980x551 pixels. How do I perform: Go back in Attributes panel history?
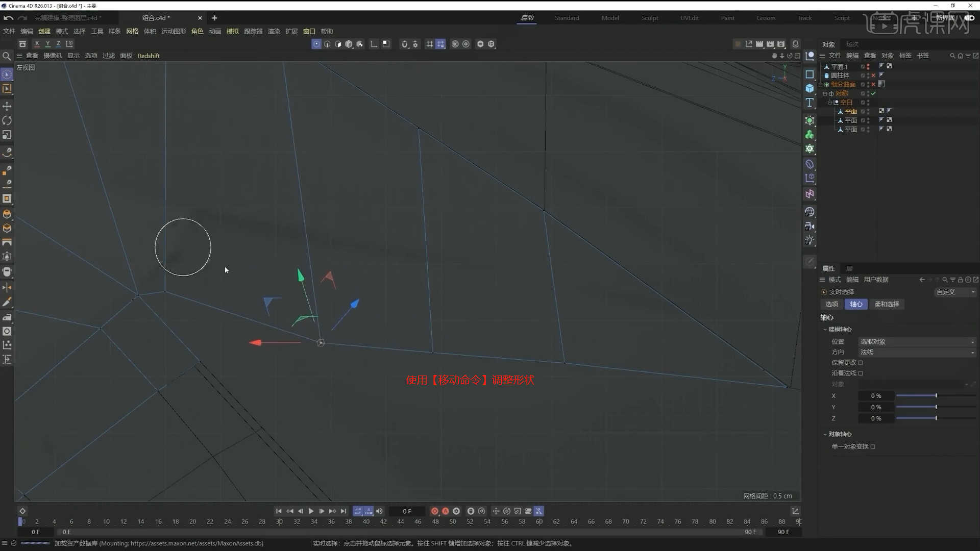(922, 280)
